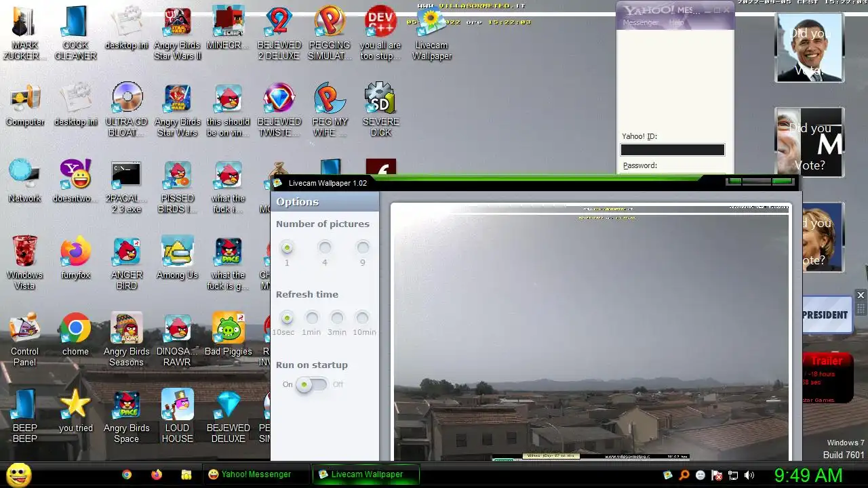This screenshot has width=868, height=488.
Task: Click Livecam Wallpaper sunflower tray icon
Action: pyautogui.click(x=668, y=475)
